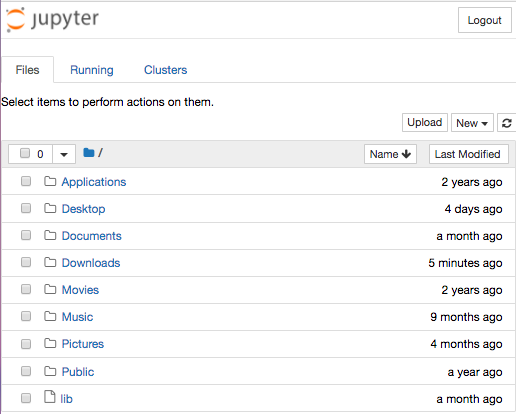Click the Applications folder icon

tap(50, 181)
